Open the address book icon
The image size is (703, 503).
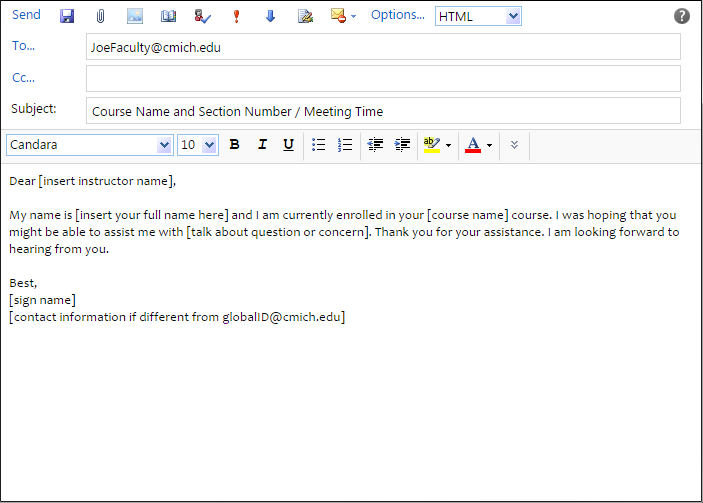pos(168,16)
